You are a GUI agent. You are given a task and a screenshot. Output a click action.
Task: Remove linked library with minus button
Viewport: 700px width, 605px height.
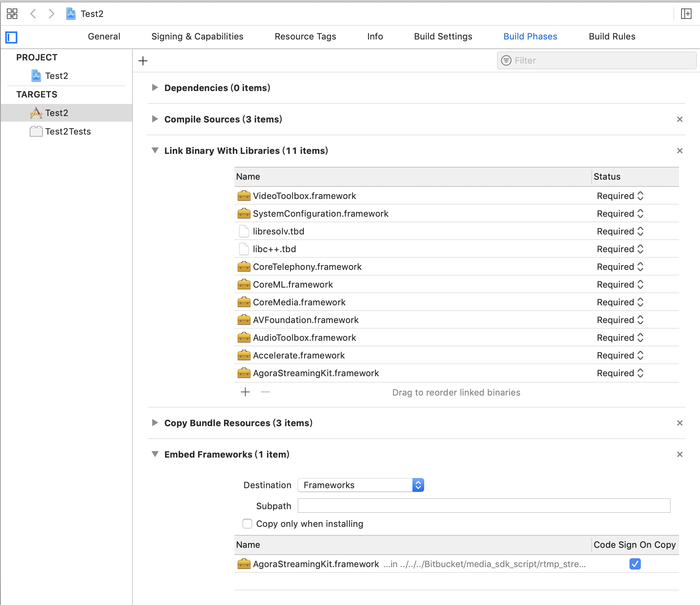tap(265, 392)
